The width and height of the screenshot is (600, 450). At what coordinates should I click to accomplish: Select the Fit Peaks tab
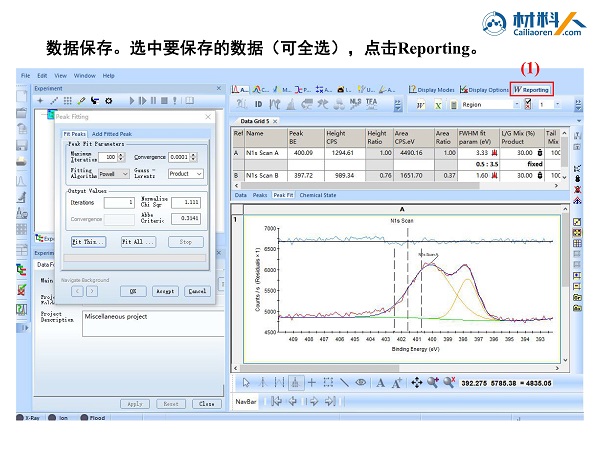[75, 134]
